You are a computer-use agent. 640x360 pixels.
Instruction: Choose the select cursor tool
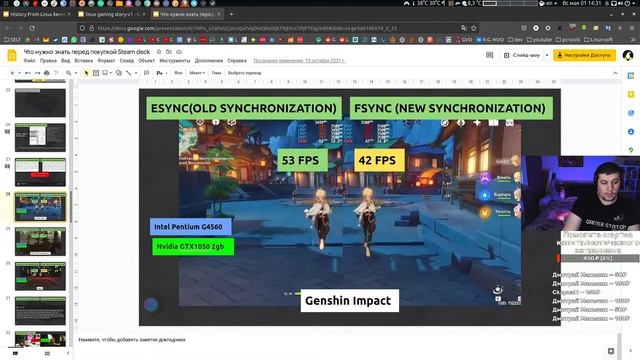pos(86,73)
